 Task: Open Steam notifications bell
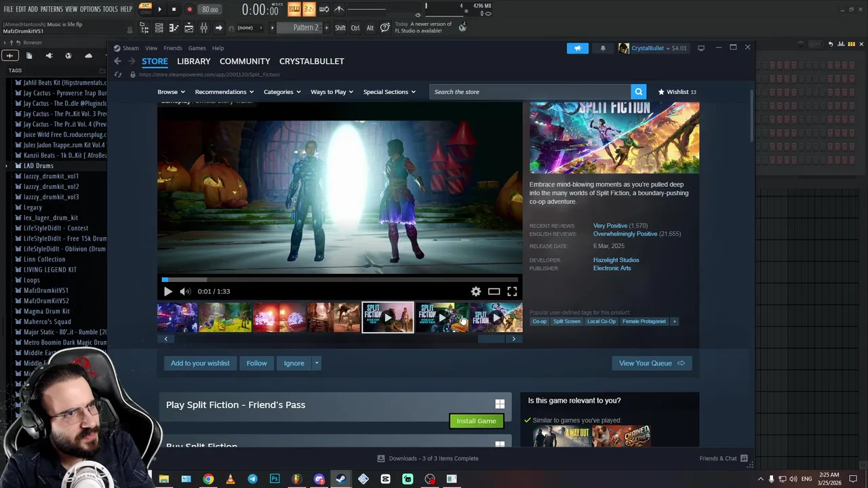603,48
